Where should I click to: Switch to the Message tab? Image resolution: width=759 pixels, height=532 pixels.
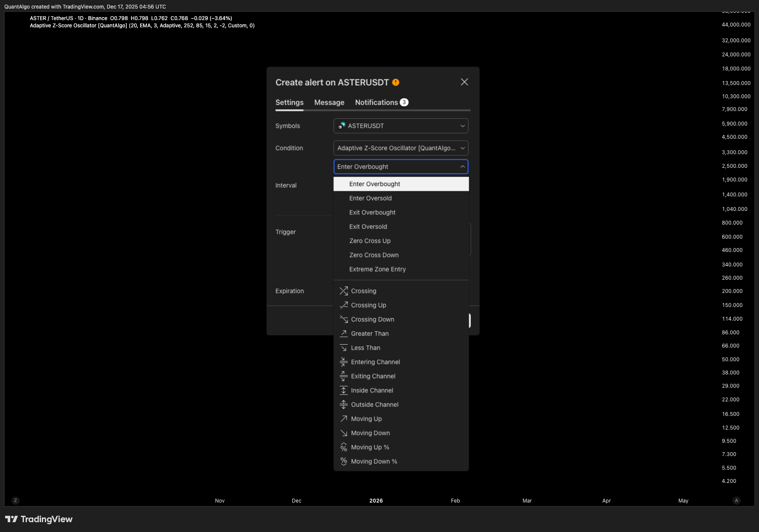(329, 102)
